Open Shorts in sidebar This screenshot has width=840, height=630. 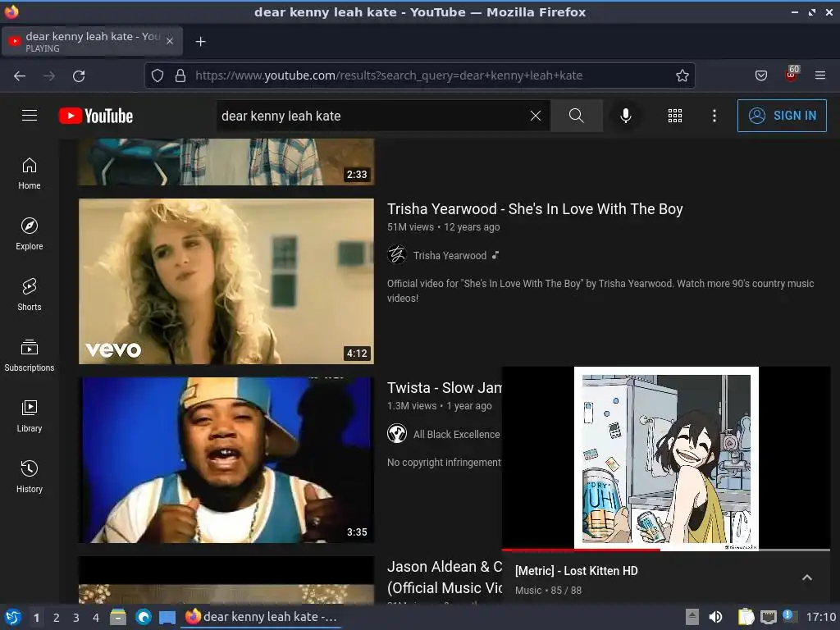click(x=30, y=294)
